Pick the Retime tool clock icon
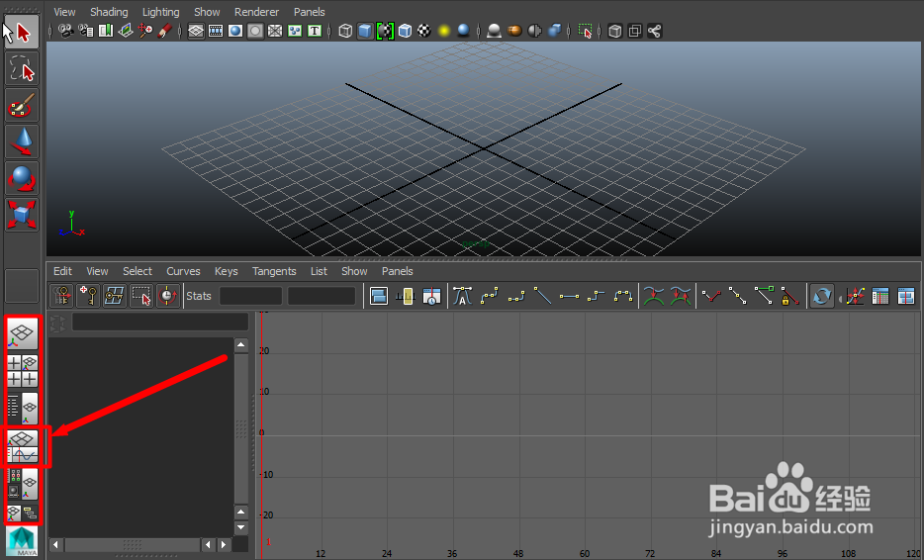 coord(168,295)
